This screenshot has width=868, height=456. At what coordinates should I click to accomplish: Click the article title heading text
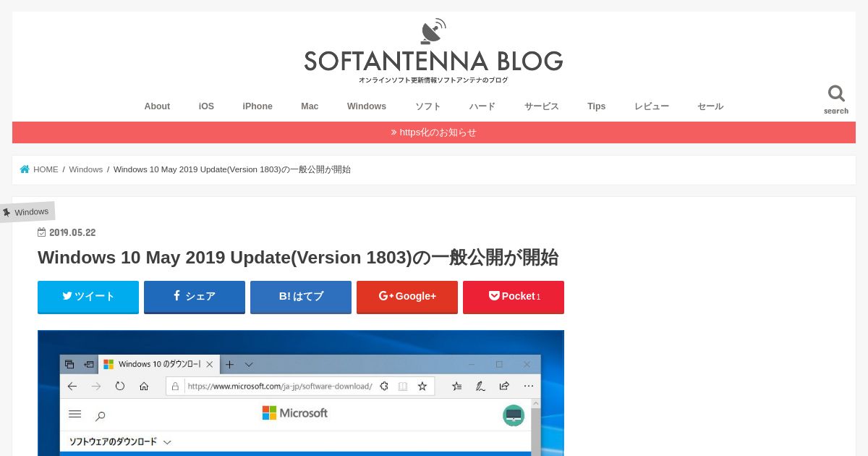pos(298,258)
